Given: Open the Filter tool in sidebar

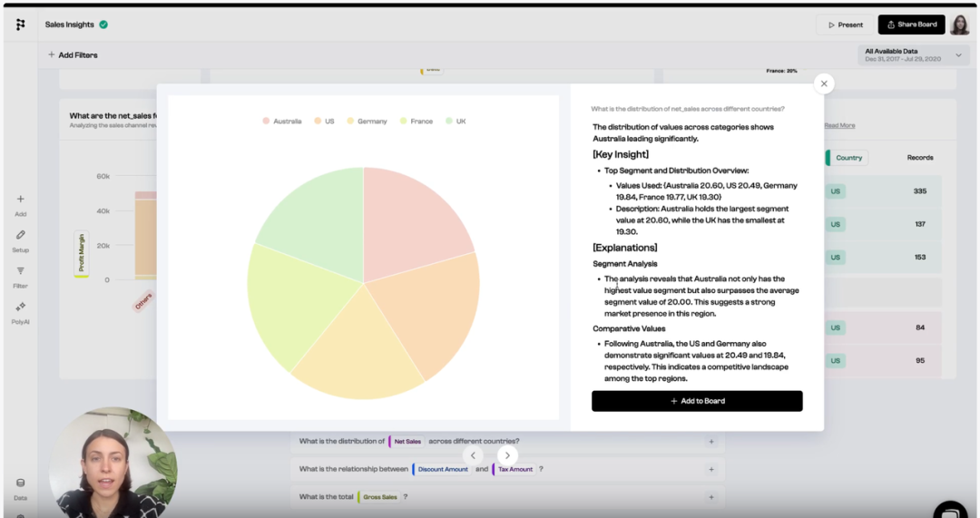Looking at the screenshot, I should click(x=20, y=271).
